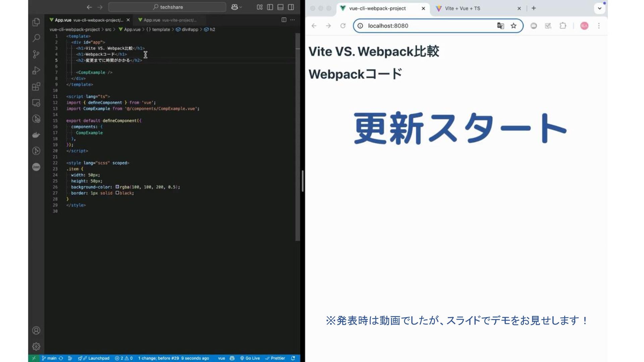Toggle the primary sidebar visibility
Screen dimensions: 644x362
(x=270, y=7)
